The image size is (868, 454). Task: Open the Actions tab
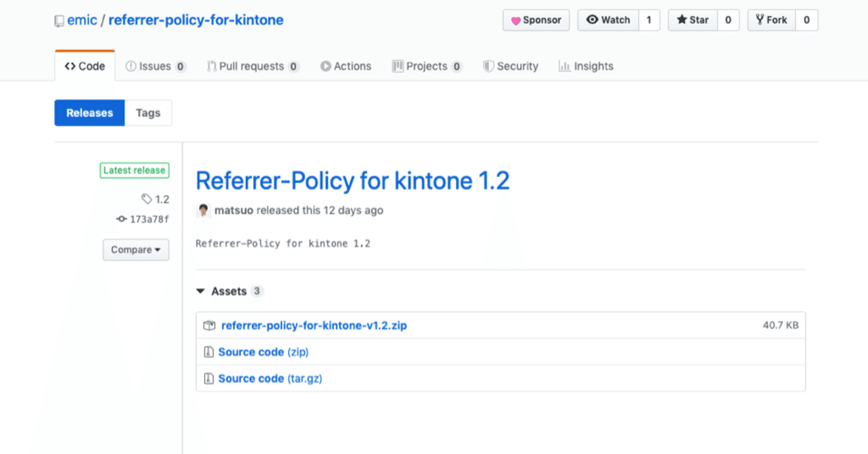(346, 66)
